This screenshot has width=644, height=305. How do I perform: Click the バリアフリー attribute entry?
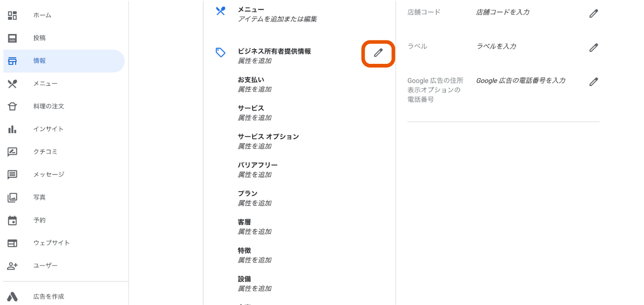click(258, 170)
